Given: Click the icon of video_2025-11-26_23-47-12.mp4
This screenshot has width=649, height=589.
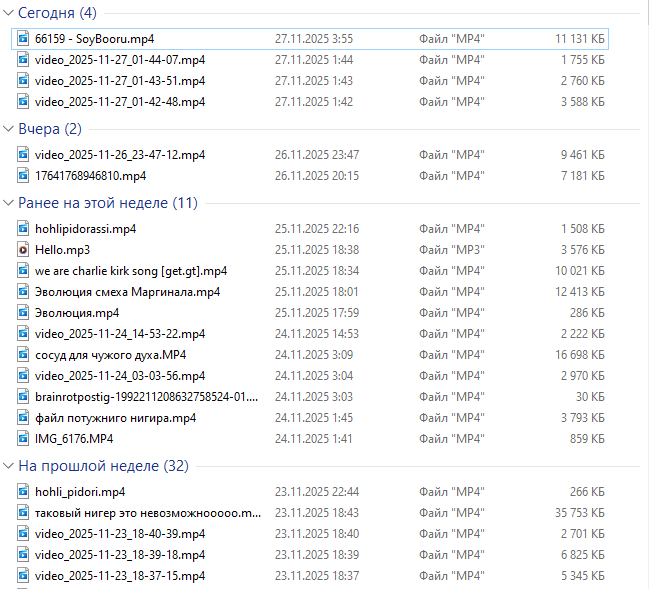Looking at the screenshot, I should 23,154.
